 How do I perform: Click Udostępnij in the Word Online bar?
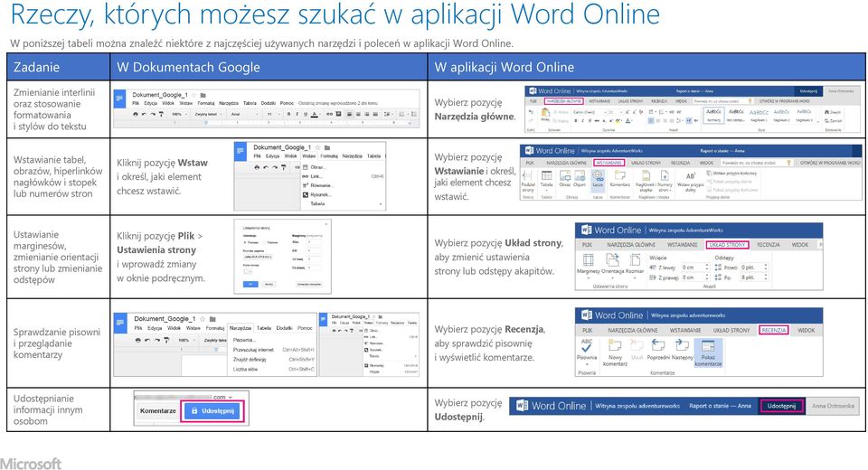(781, 406)
